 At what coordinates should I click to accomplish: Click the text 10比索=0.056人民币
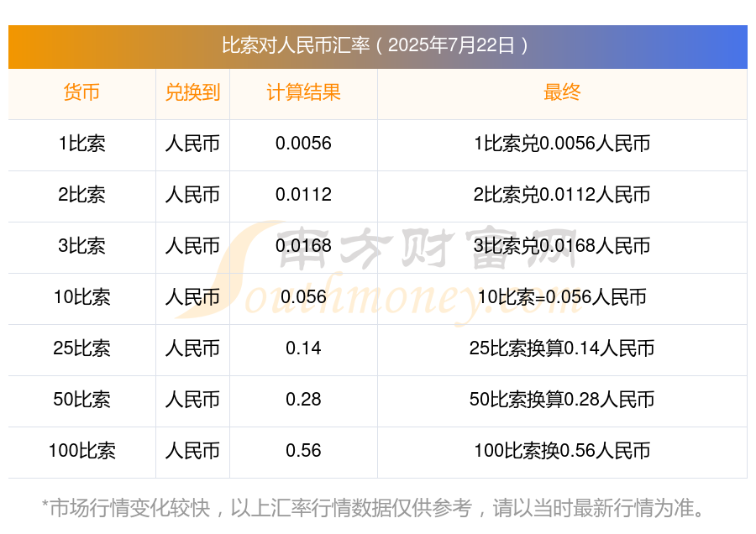pyautogui.click(x=562, y=297)
